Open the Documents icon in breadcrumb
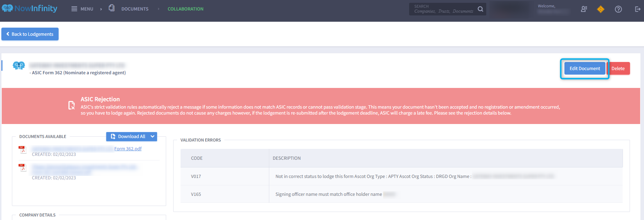The image size is (644, 220). point(111,8)
